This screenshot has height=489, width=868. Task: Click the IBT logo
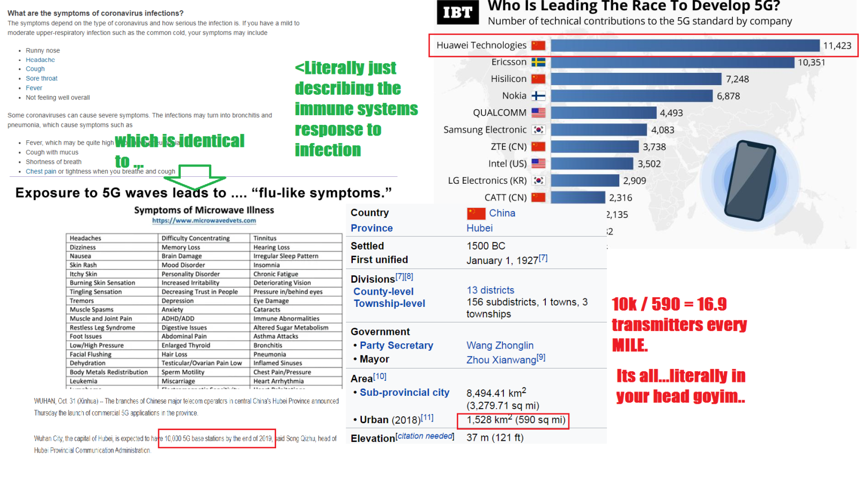click(x=457, y=12)
